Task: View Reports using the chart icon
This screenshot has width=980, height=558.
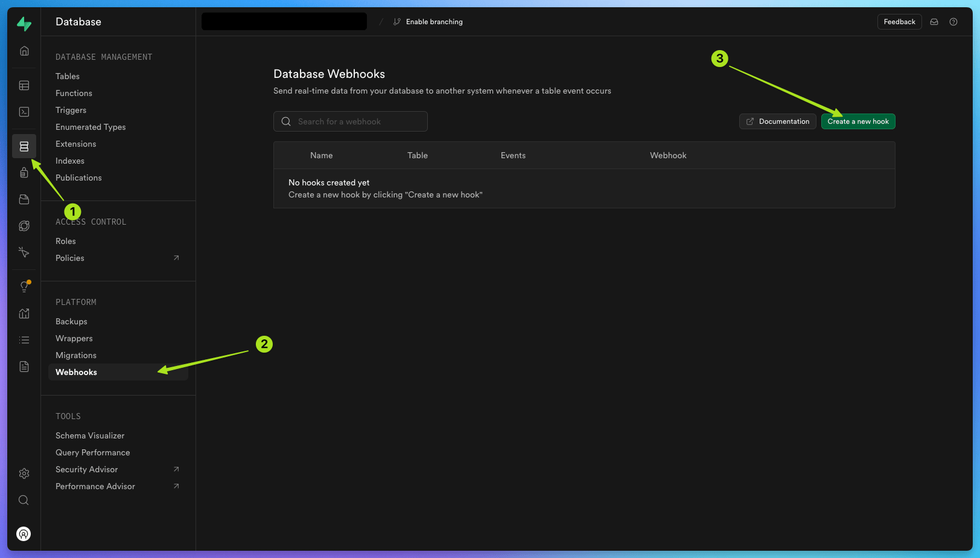Action: pyautogui.click(x=24, y=313)
